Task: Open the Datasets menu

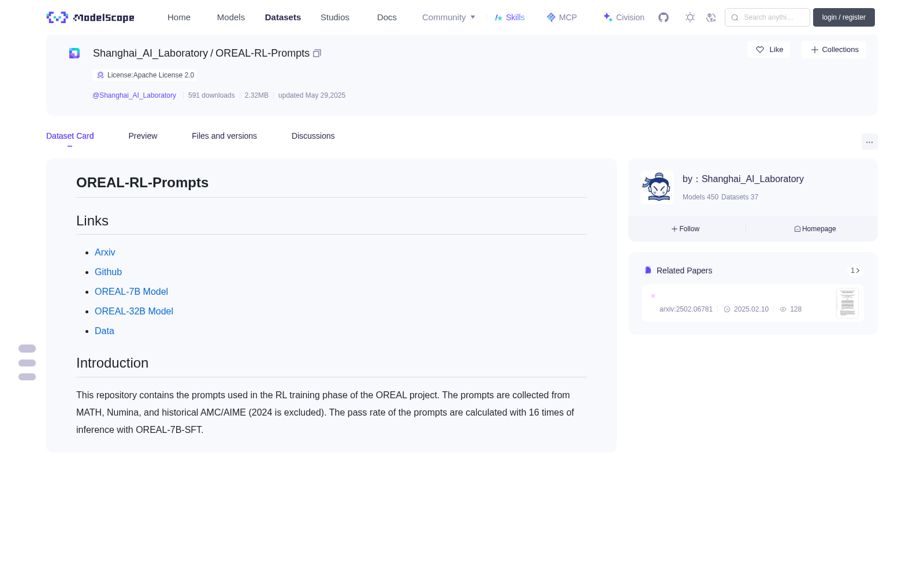Action: point(283,17)
